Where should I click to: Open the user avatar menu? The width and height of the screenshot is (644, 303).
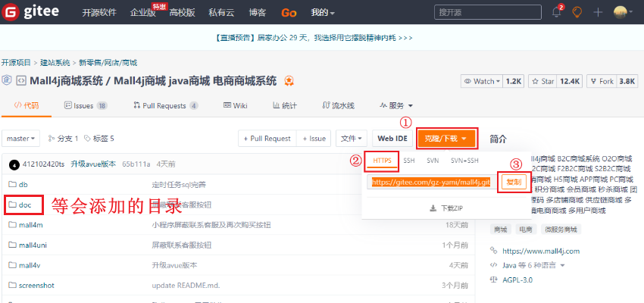point(623,12)
